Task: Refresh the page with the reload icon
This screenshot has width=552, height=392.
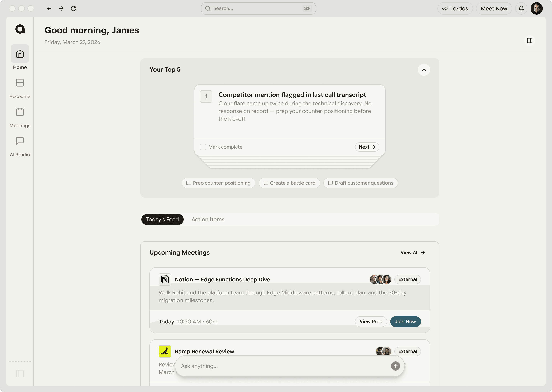Action: (x=74, y=8)
